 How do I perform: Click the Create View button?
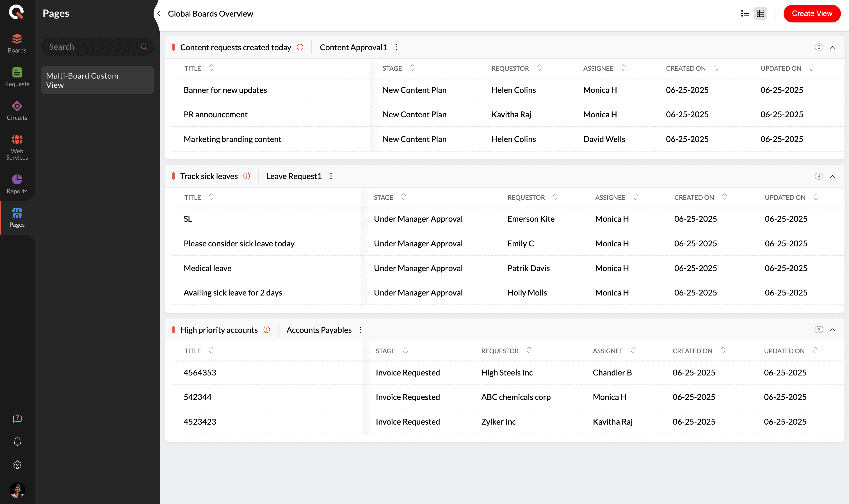812,13
